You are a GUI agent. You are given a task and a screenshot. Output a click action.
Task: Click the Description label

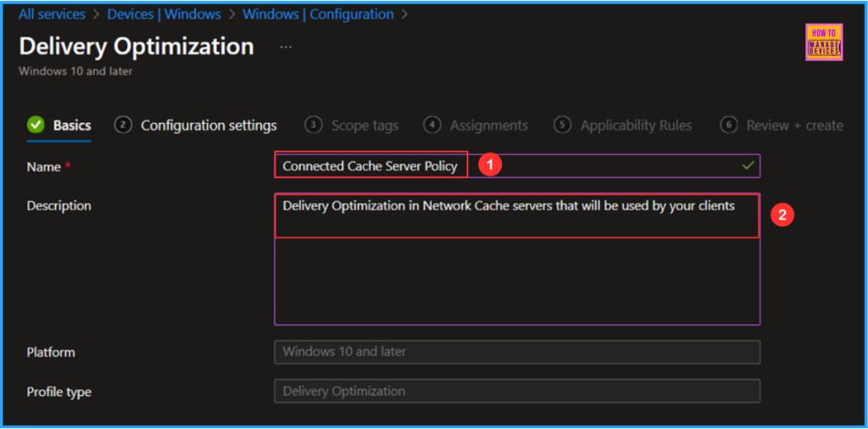coord(58,206)
